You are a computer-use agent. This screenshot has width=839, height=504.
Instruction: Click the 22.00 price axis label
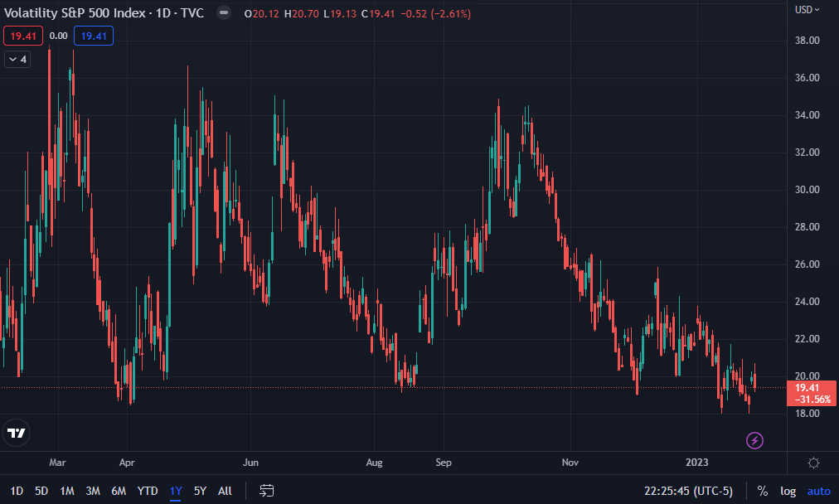point(807,339)
